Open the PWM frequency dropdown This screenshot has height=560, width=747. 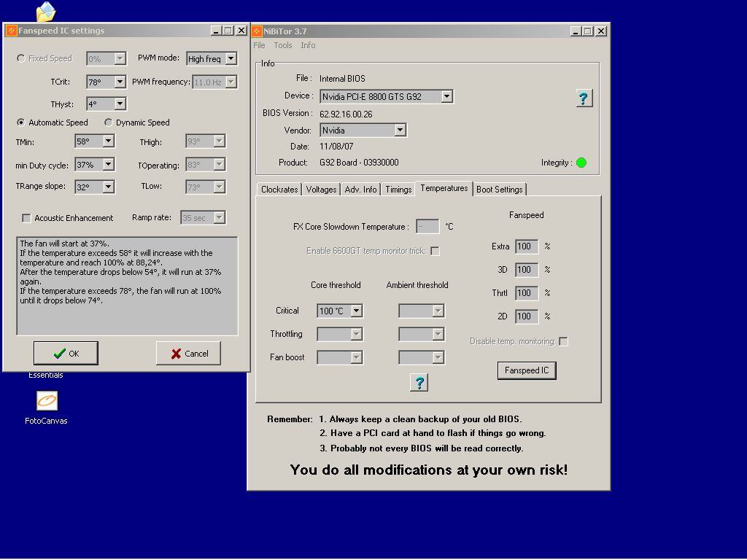coord(231,82)
